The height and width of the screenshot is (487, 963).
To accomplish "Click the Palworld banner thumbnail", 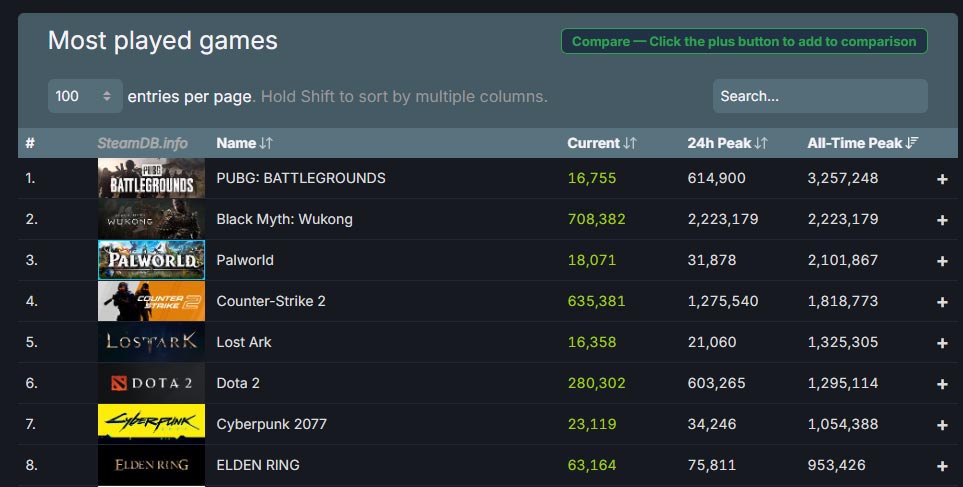I will coord(151,260).
